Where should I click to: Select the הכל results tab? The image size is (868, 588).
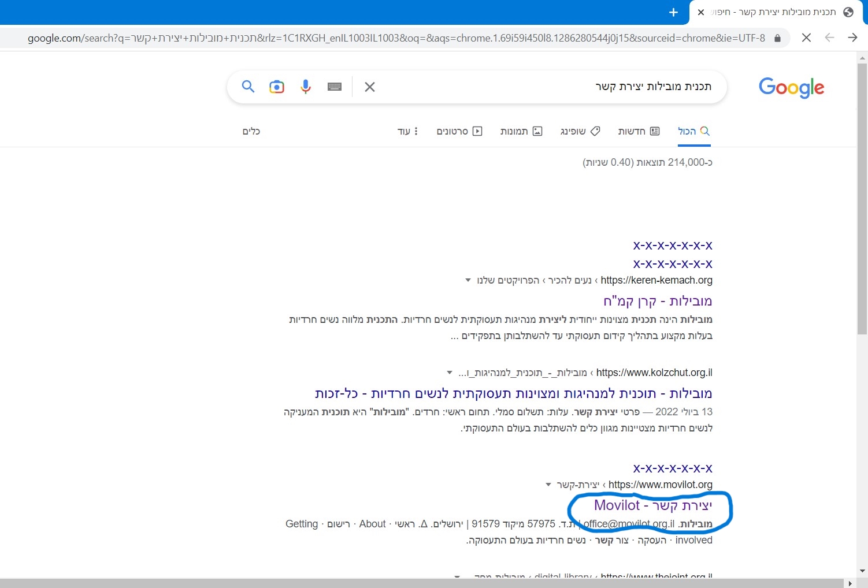coord(693,132)
